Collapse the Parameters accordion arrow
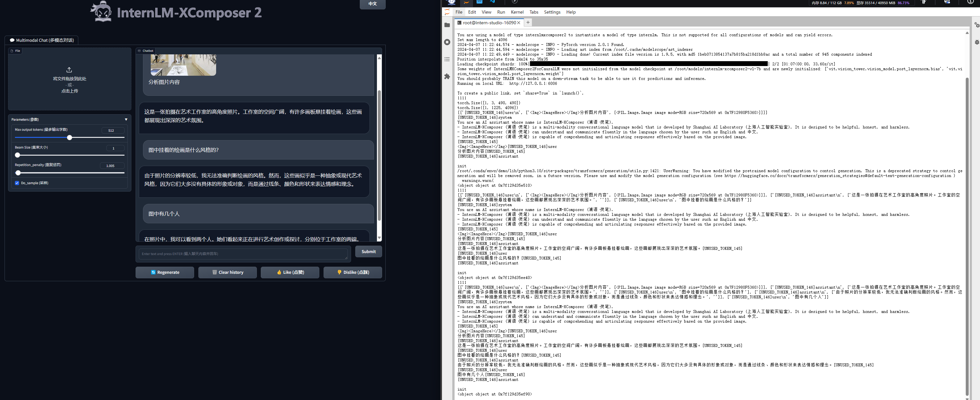 tap(126, 119)
